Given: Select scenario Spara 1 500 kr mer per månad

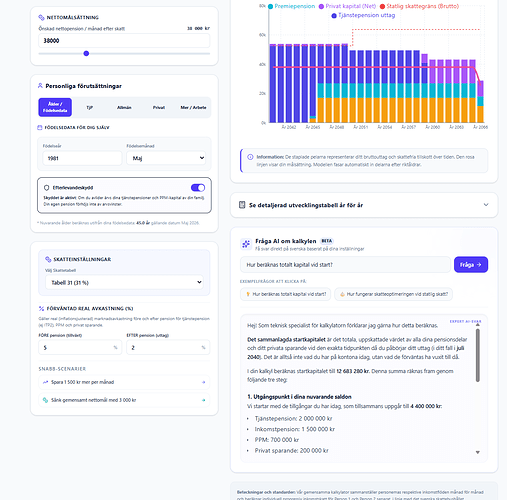Looking at the screenshot, I should tap(124, 382).
